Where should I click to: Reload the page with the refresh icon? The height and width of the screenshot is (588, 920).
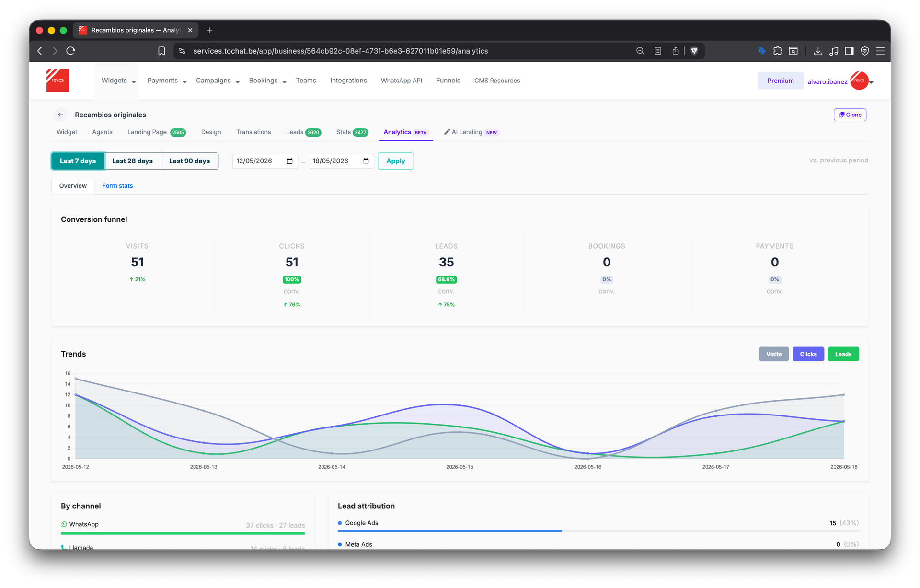pos(71,51)
